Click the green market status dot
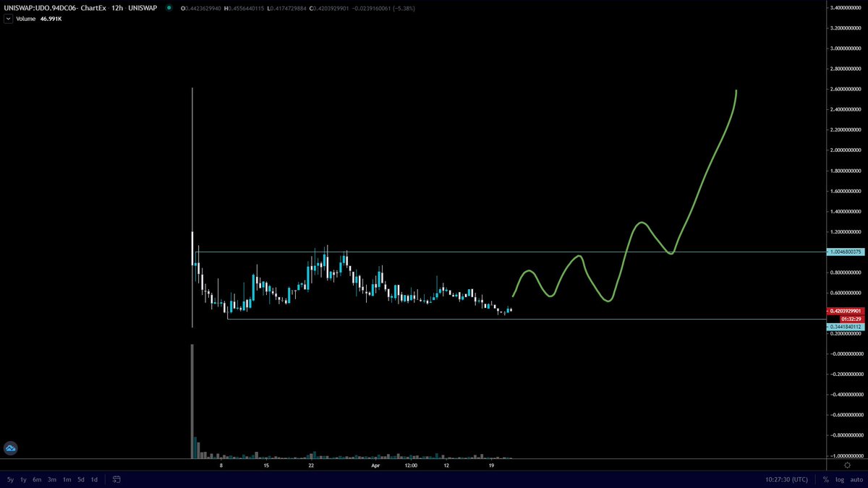868x488 pixels. click(169, 8)
